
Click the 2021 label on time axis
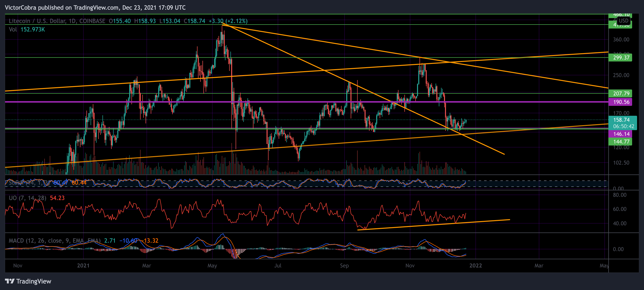pyautogui.click(x=83, y=265)
